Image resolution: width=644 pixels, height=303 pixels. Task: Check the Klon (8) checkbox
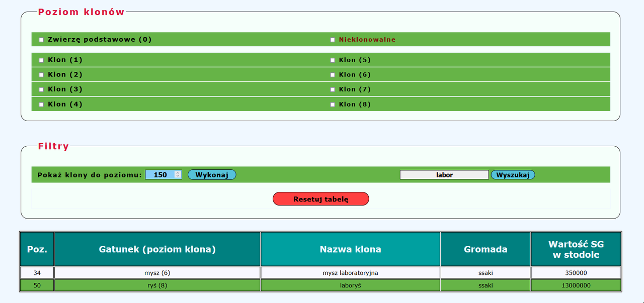coord(332,105)
